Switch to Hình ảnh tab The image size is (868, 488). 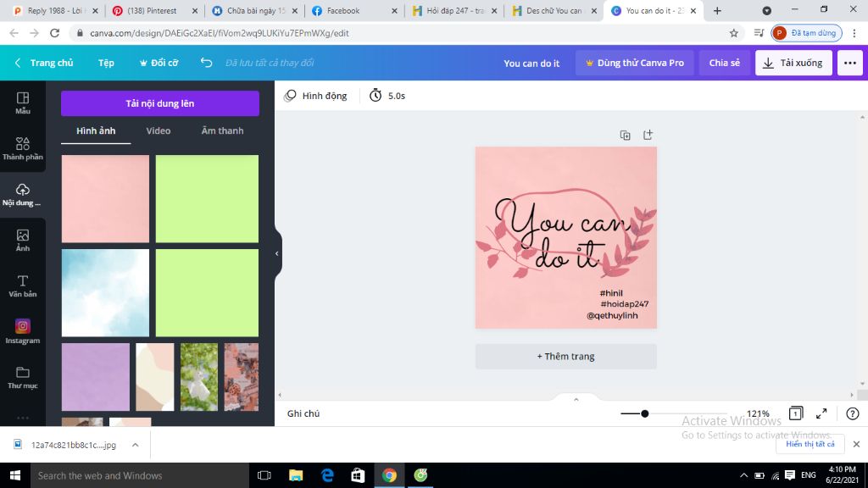click(x=96, y=131)
